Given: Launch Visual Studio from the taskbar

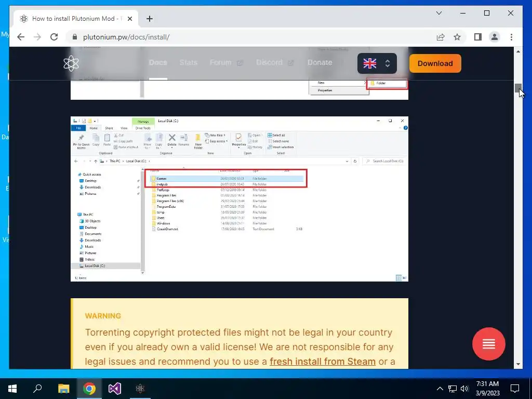Looking at the screenshot, I should pos(115,389).
